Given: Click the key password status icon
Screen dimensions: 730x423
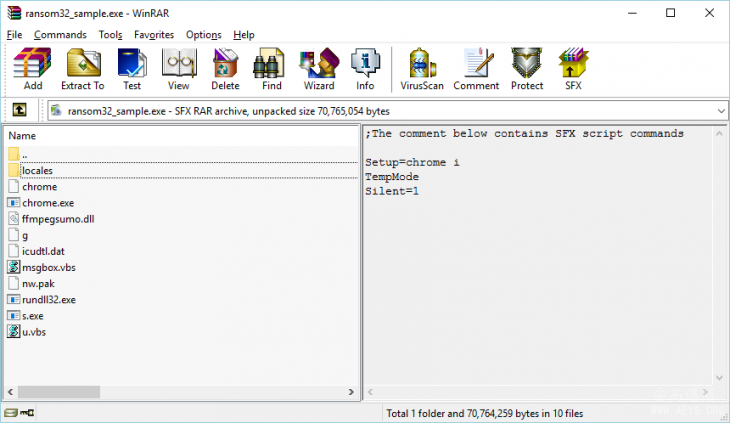Looking at the screenshot, I should (27, 413).
